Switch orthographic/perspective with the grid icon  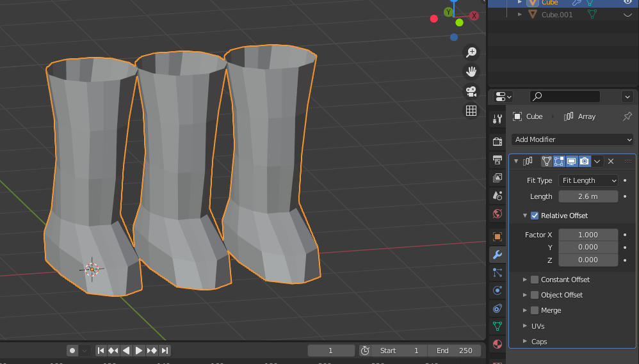(x=471, y=111)
